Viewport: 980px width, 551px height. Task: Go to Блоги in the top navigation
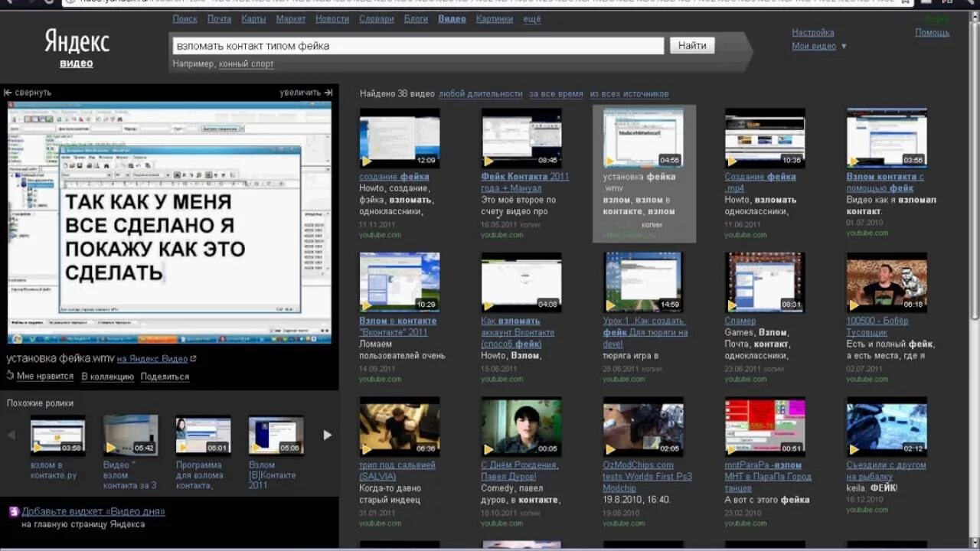click(416, 19)
